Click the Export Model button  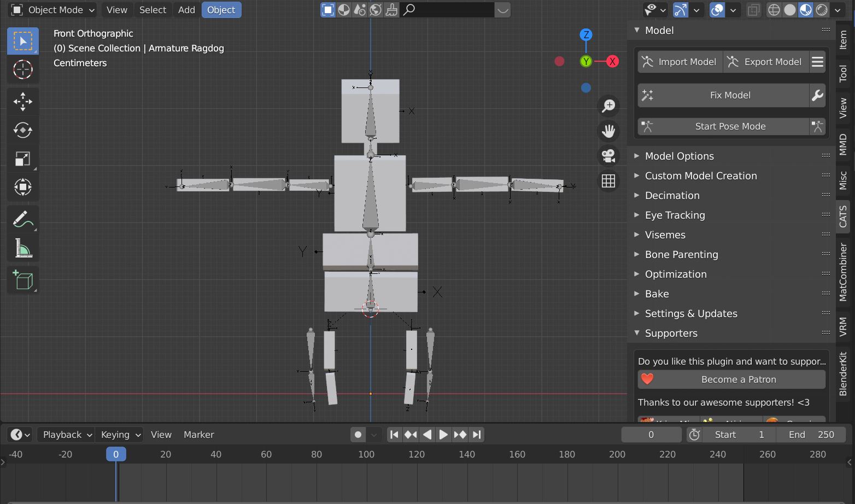pyautogui.click(x=766, y=62)
